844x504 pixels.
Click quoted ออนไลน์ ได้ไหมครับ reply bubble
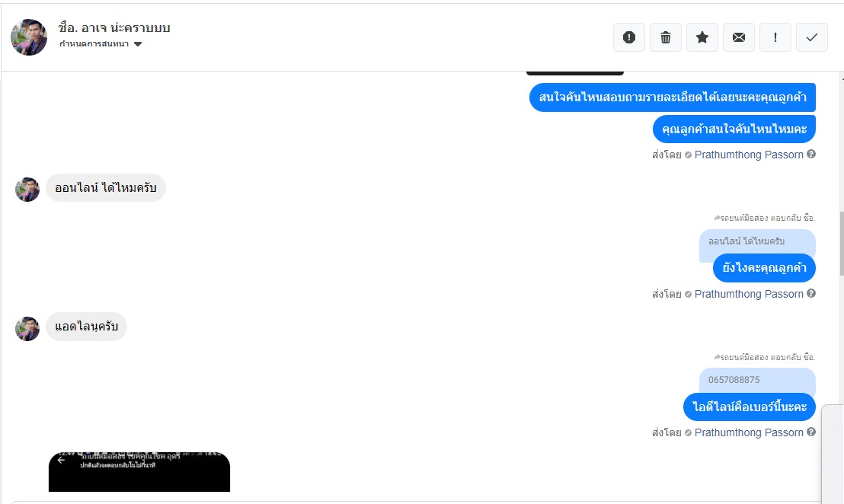point(757,241)
